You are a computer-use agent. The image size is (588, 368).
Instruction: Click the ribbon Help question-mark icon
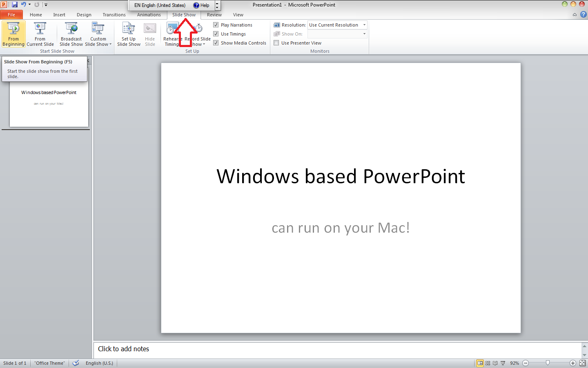[x=584, y=14]
